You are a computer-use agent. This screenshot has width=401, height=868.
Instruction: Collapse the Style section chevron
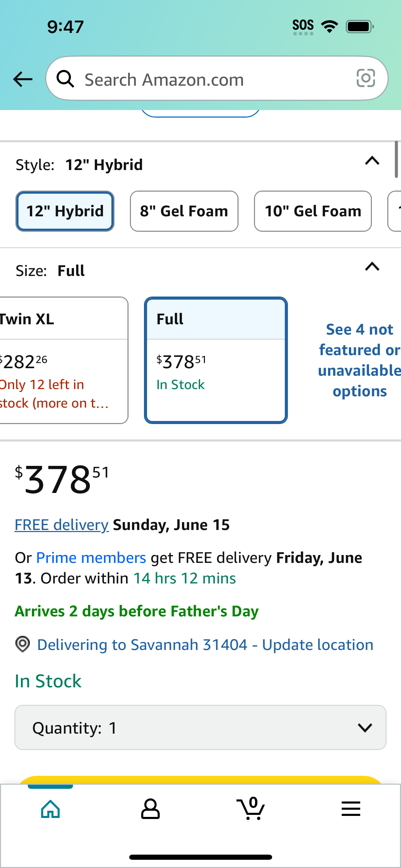pyautogui.click(x=372, y=161)
